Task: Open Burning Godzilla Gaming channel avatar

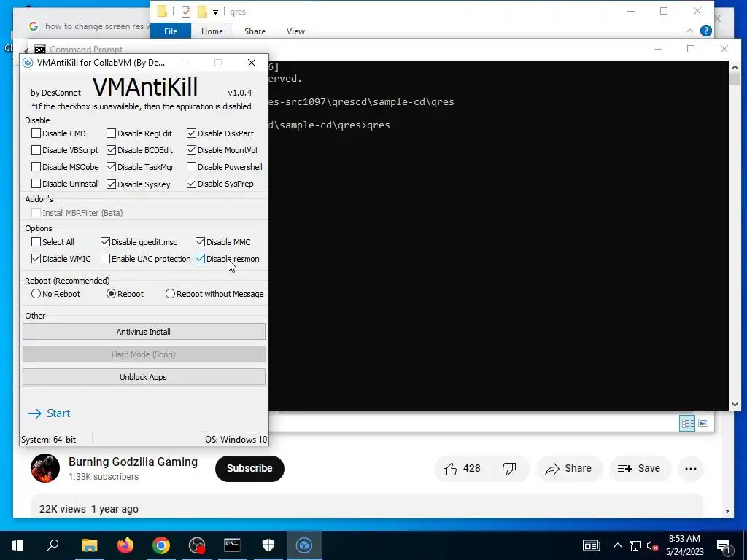Action: 44,468
